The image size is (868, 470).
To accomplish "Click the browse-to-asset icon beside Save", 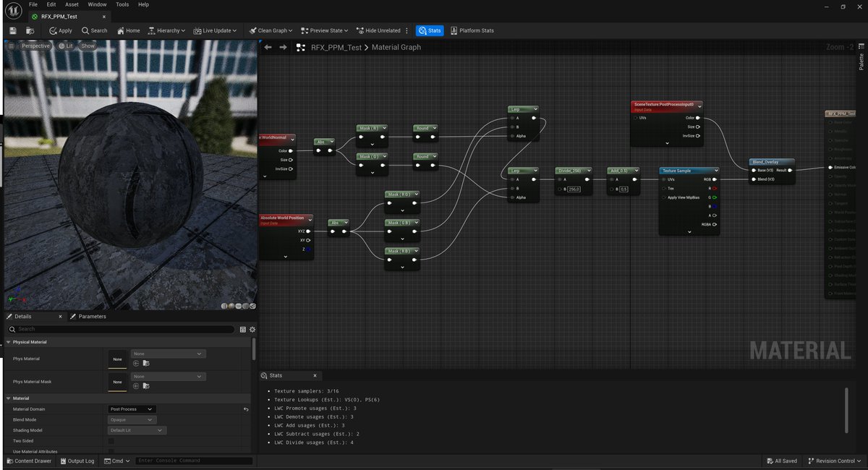I will tap(30, 30).
